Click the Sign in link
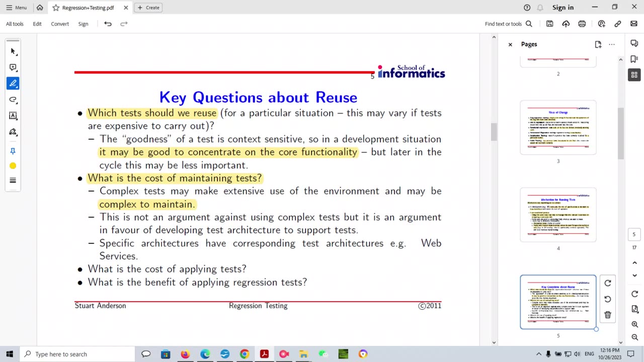This screenshot has height=362, width=644. [563, 8]
